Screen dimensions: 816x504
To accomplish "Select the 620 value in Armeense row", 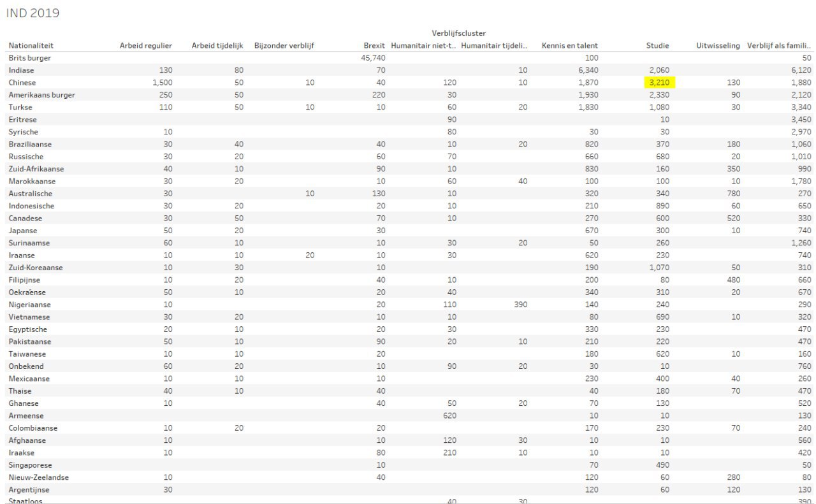I will (450, 415).
